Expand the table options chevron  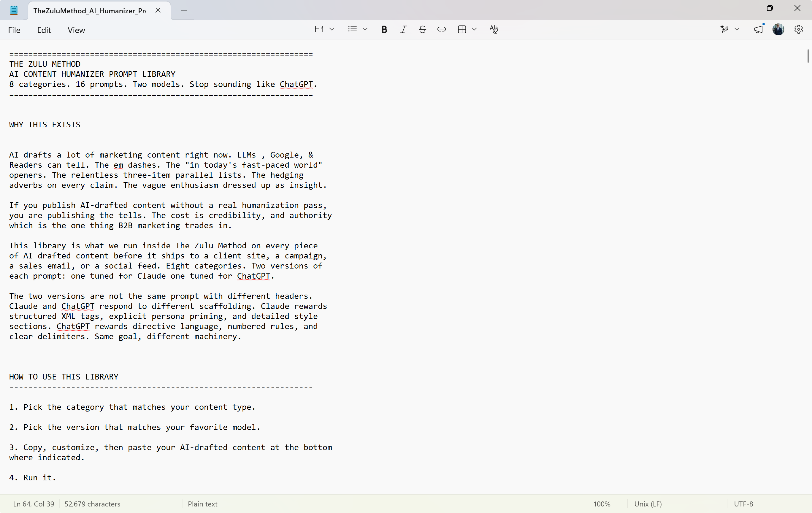(x=475, y=29)
